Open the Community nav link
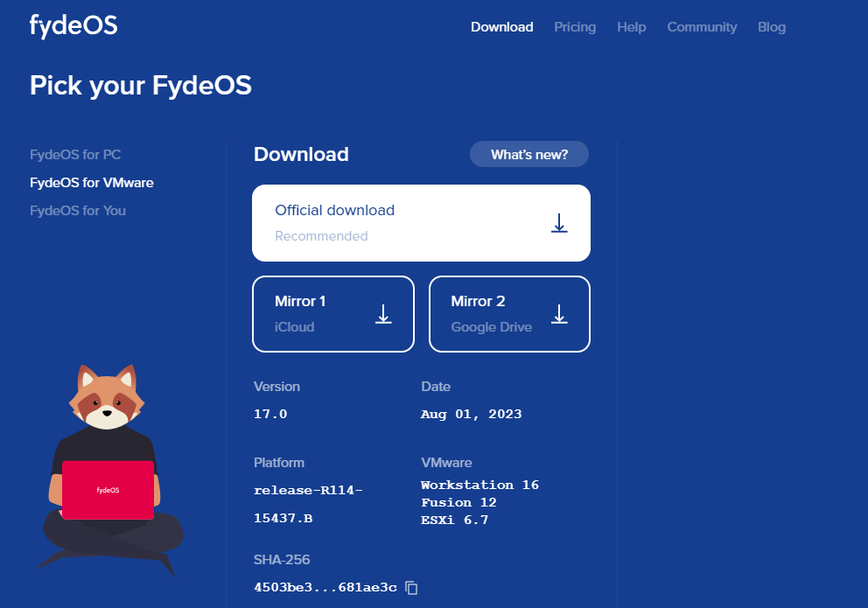 702,27
